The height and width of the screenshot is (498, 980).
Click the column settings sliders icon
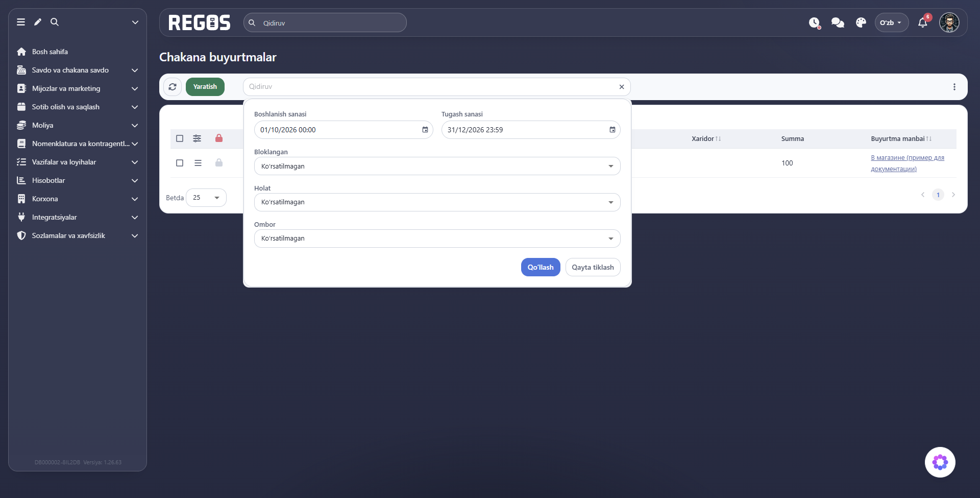(x=197, y=138)
